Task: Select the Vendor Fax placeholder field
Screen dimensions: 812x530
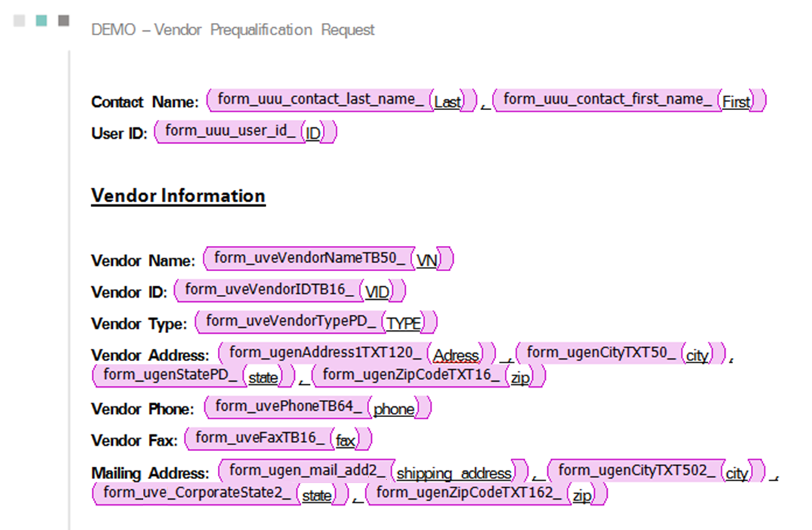Action: point(345,441)
